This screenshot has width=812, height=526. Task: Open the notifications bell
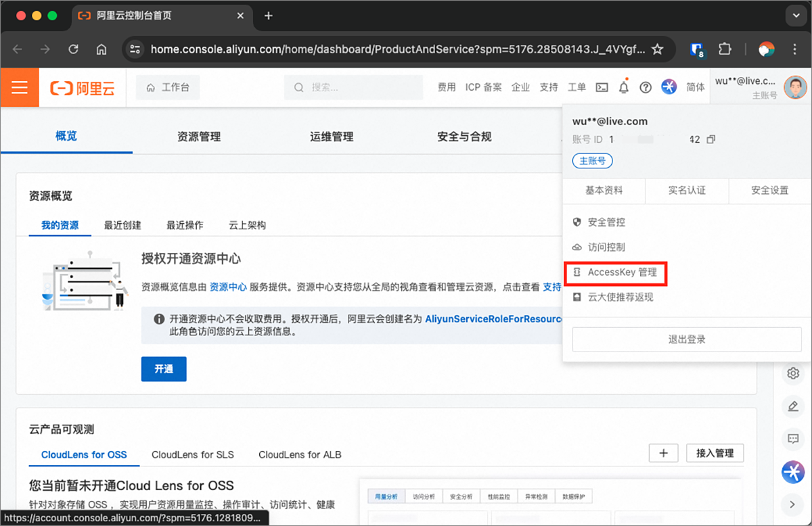[x=624, y=87]
